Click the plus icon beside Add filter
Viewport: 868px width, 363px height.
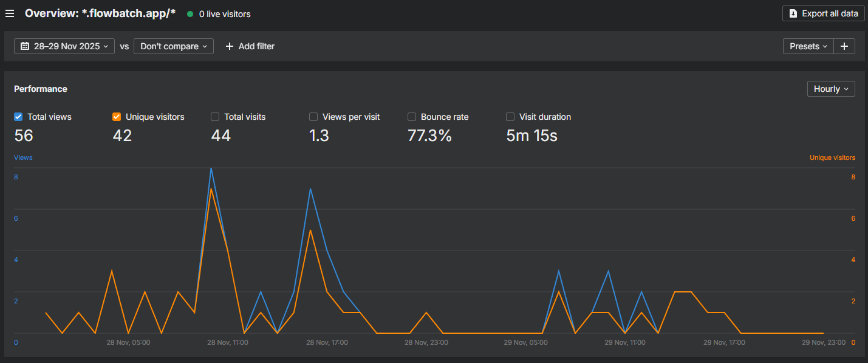[230, 46]
